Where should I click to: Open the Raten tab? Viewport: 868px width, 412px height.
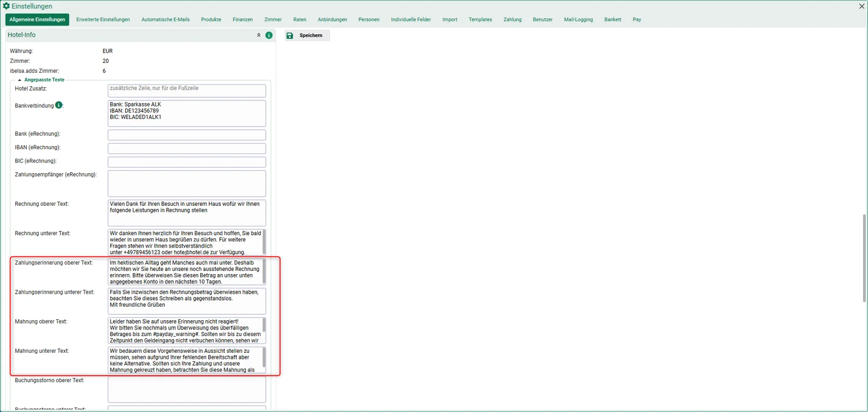299,20
